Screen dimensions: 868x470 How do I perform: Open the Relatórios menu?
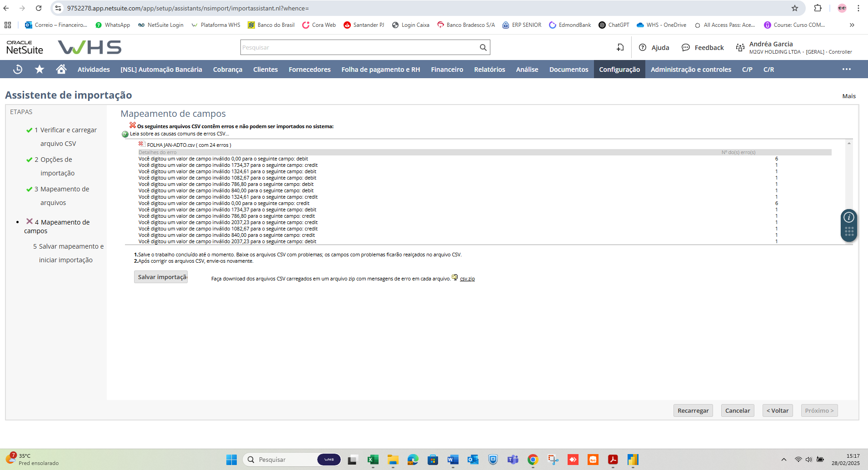[489, 70]
